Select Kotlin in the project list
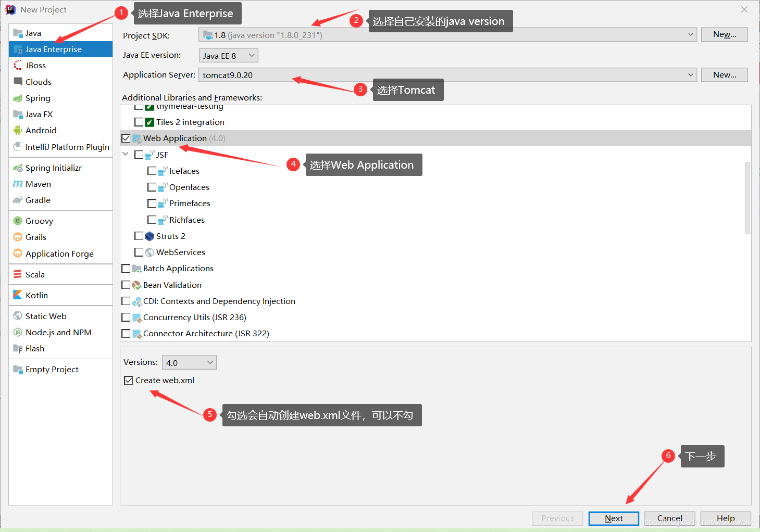This screenshot has width=760, height=532. pyautogui.click(x=61, y=295)
